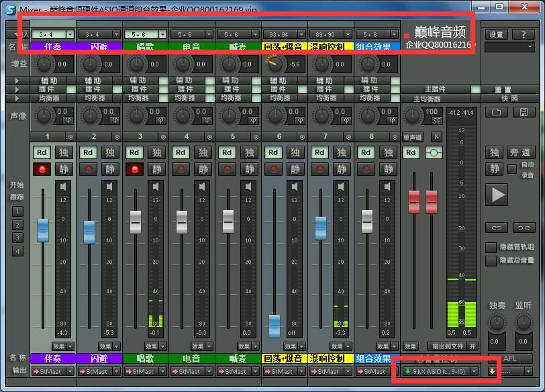Open 均衡器 slot on channel 1
The width and height of the screenshot is (545, 392).
[x=48, y=99]
